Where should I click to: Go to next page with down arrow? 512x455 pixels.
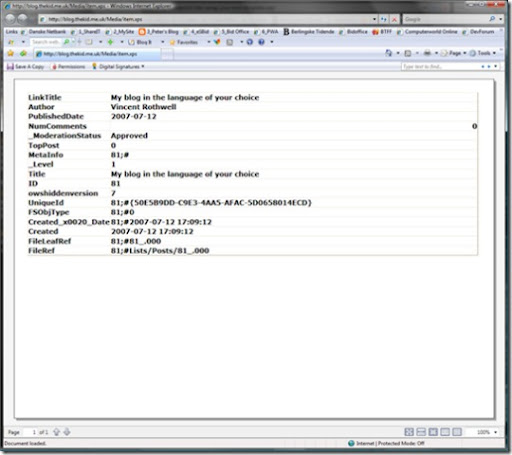click(x=67, y=432)
